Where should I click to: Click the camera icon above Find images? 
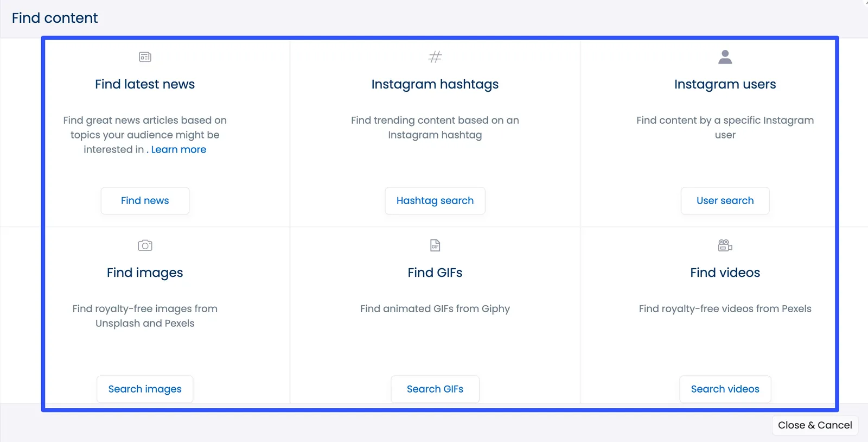[144, 245]
